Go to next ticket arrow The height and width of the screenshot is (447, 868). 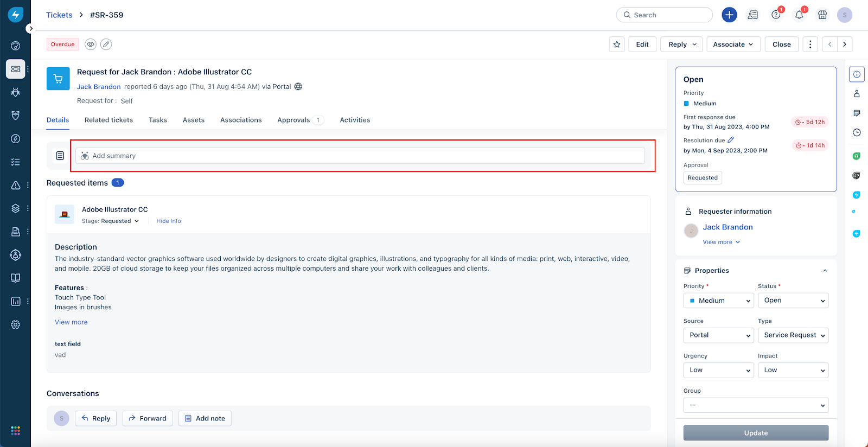[x=845, y=44]
